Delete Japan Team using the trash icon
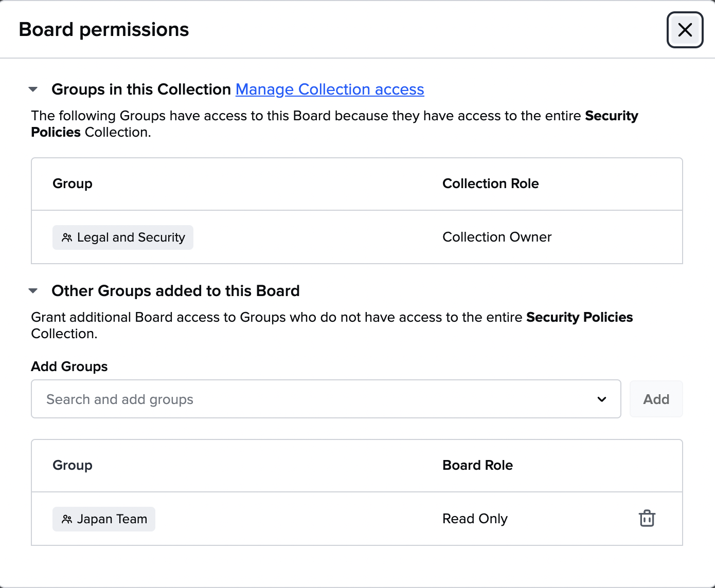The width and height of the screenshot is (715, 588). [647, 519]
